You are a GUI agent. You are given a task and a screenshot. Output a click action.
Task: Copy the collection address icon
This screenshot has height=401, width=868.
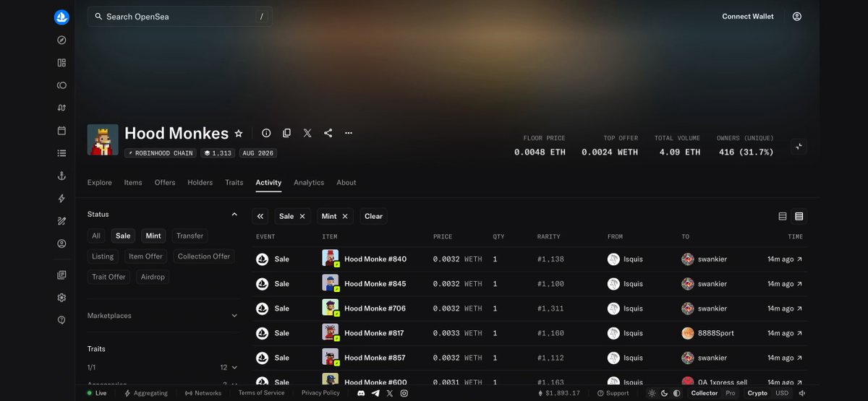(286, 133)
